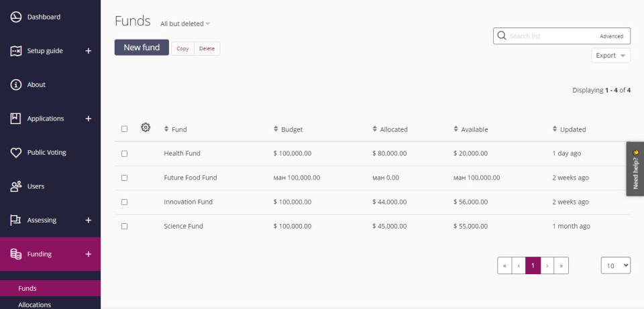Click the Public Voting heart icon

16,152
